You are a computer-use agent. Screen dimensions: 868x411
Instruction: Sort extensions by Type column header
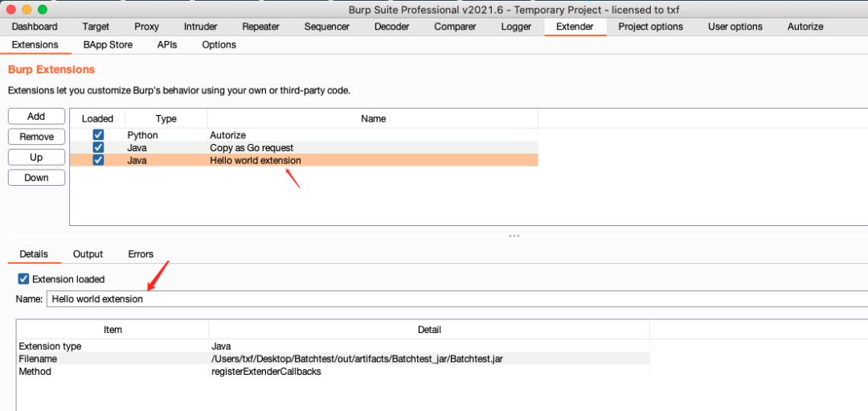166,118
